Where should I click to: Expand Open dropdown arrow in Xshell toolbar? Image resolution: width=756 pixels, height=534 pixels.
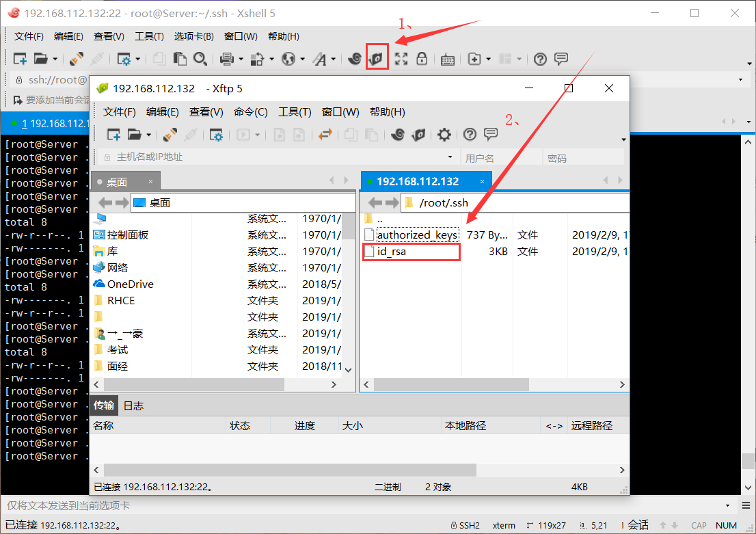coord(55,59)
